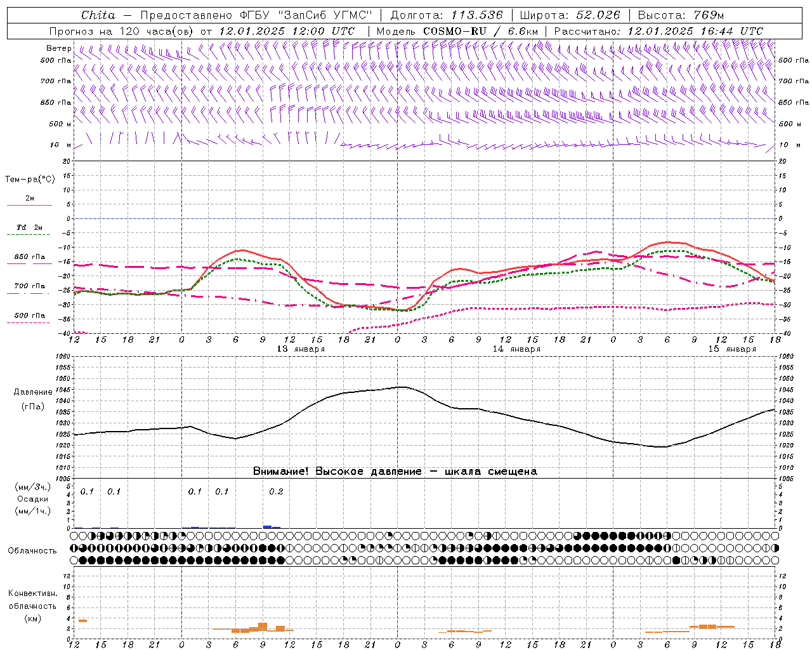
Task: Select the "Модель COSMO-RU / 6.6км" text
Action: tap(457, 31)
